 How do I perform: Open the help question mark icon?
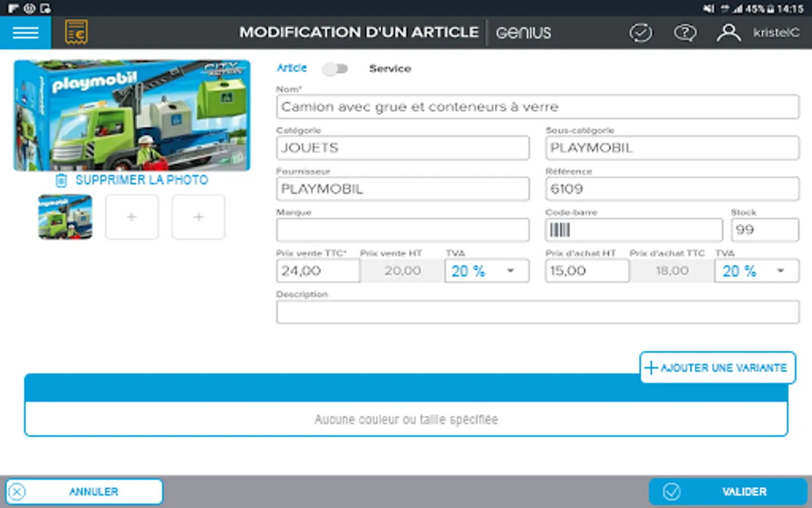click(x=685, y=33)
